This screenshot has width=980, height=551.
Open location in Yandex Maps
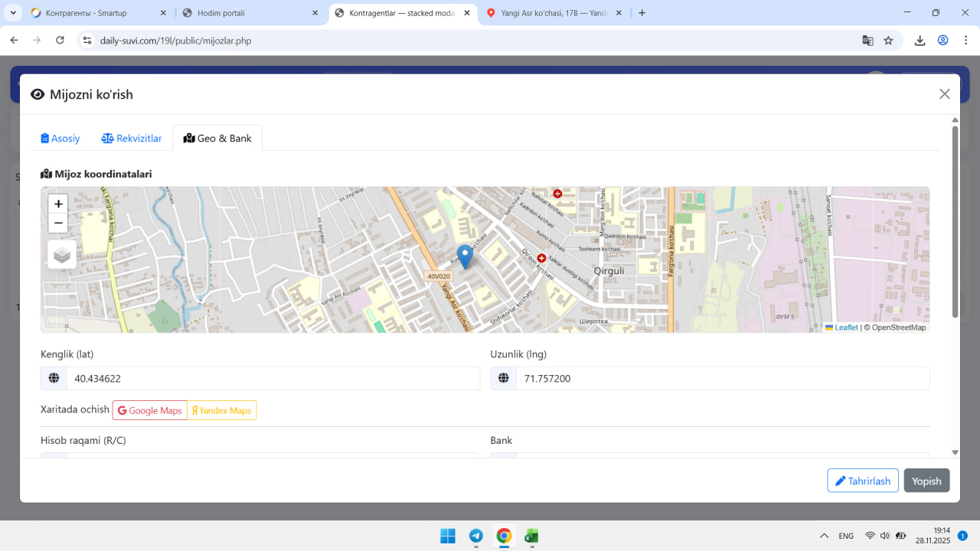tap(222, 411)
